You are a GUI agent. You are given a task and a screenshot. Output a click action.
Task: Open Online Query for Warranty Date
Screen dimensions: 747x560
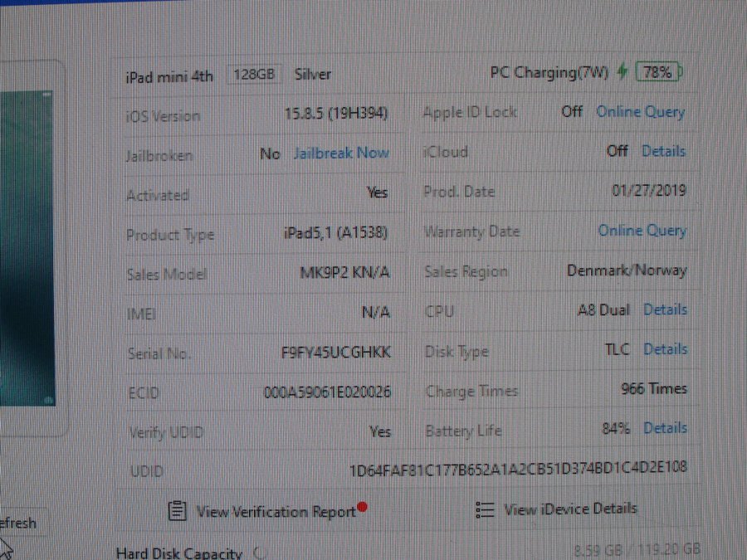642,231
